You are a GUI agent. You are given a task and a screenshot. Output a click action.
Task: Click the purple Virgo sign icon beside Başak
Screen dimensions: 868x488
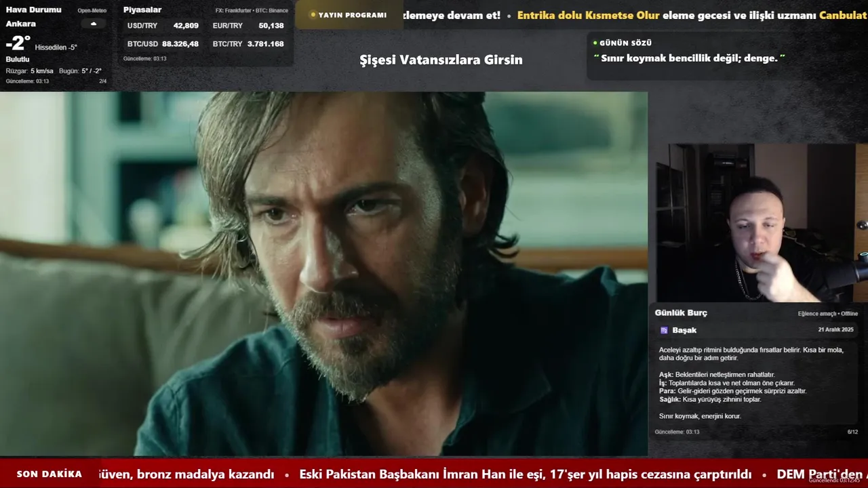664,330
